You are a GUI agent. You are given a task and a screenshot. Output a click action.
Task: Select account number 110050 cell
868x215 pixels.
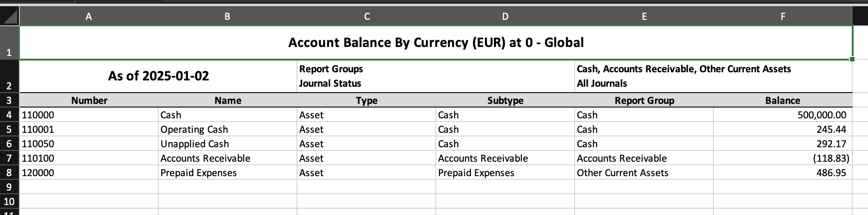click(89, 144)
